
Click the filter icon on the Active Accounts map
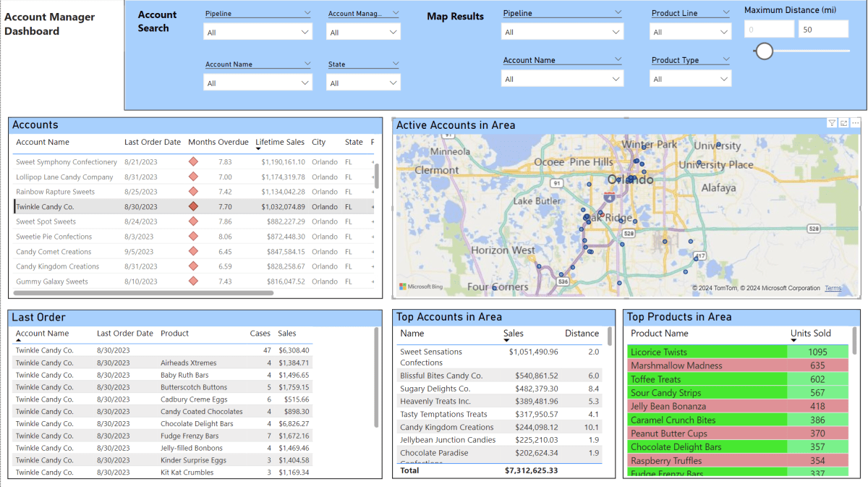click(x=832, y=122)
